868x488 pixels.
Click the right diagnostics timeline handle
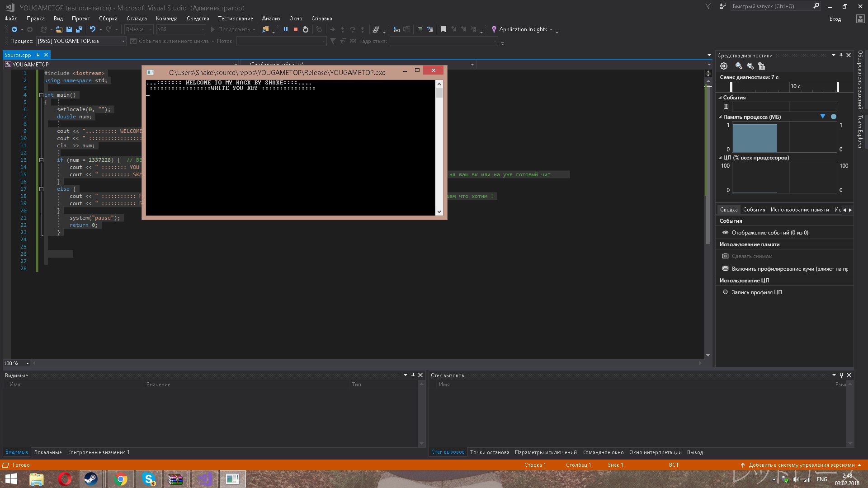pos(838,87)
